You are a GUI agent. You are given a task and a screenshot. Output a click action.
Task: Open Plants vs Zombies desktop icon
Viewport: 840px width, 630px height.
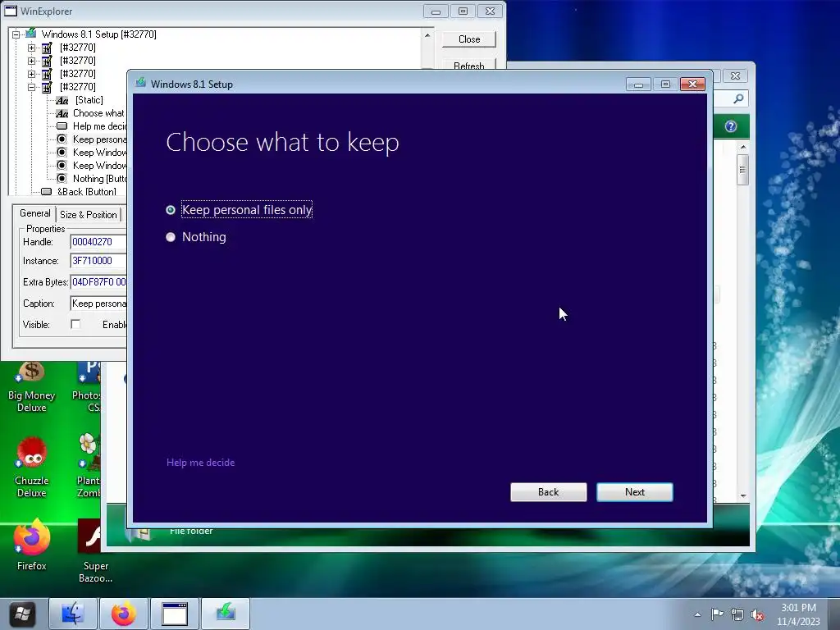tap(88, 466)
